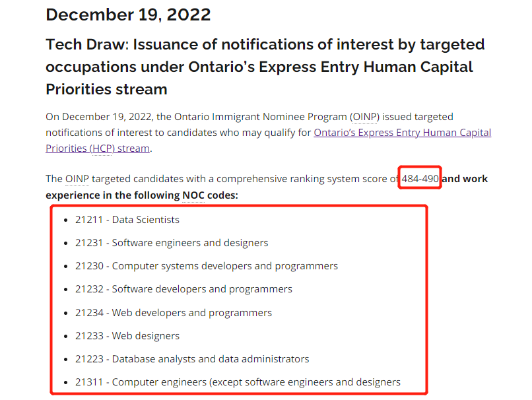The image size is (532, 400).
Task: Click 21232 Software developers and programmers entry
Action: coord(183,289)
